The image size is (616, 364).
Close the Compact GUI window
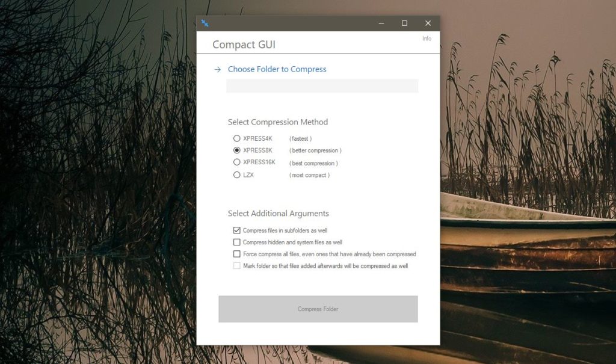[x=428, y=23]
